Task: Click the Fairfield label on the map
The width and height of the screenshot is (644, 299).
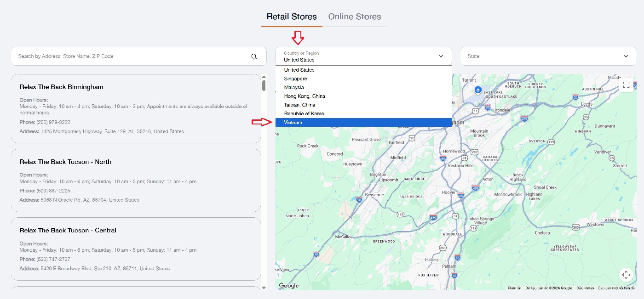Action: click(x=396, y=142)
